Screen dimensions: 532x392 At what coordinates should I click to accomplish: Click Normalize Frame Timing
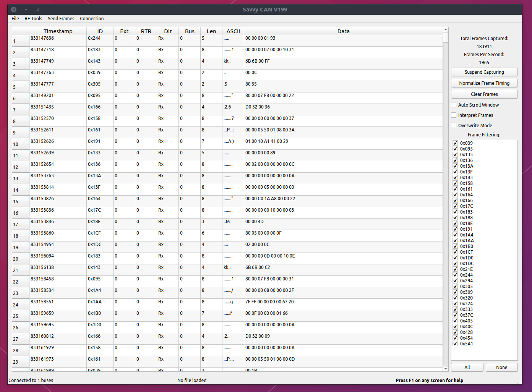click(x=484, y=83)
